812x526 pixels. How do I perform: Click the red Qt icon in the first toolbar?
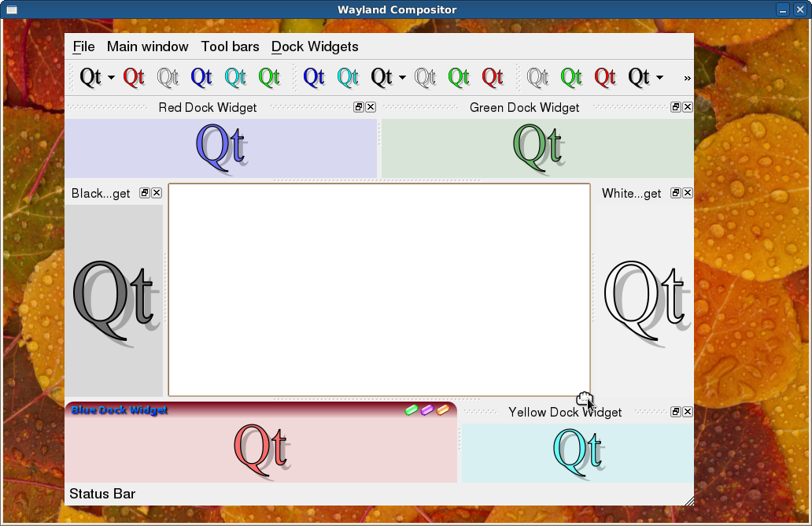pos(134,77)
